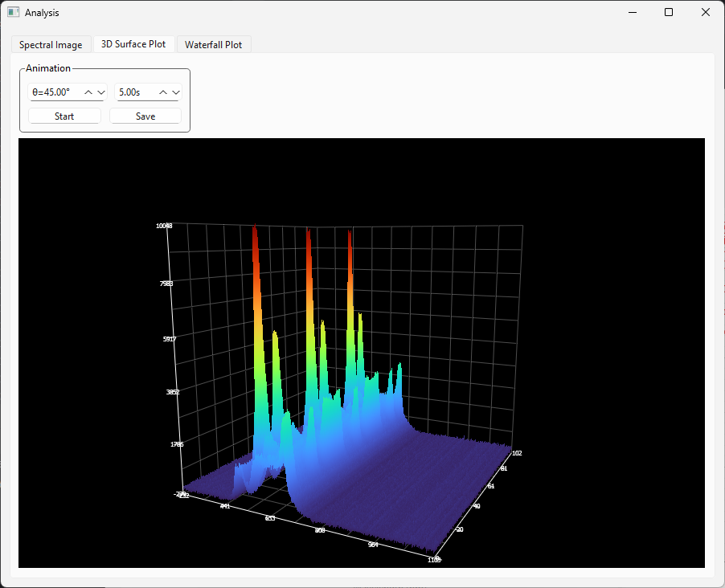Click the Start animation button
725x588 pixels.
[x=64, y=116]
